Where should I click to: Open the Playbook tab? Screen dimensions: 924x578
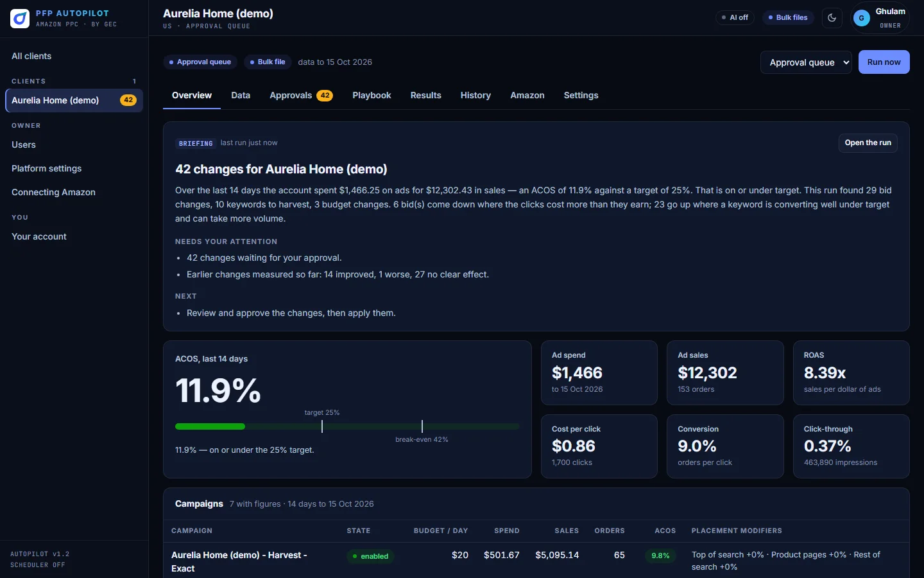tap(372, 95)
